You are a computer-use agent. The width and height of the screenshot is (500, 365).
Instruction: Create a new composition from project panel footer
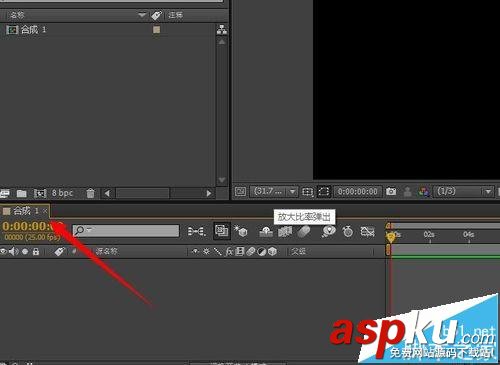point(40,193)
